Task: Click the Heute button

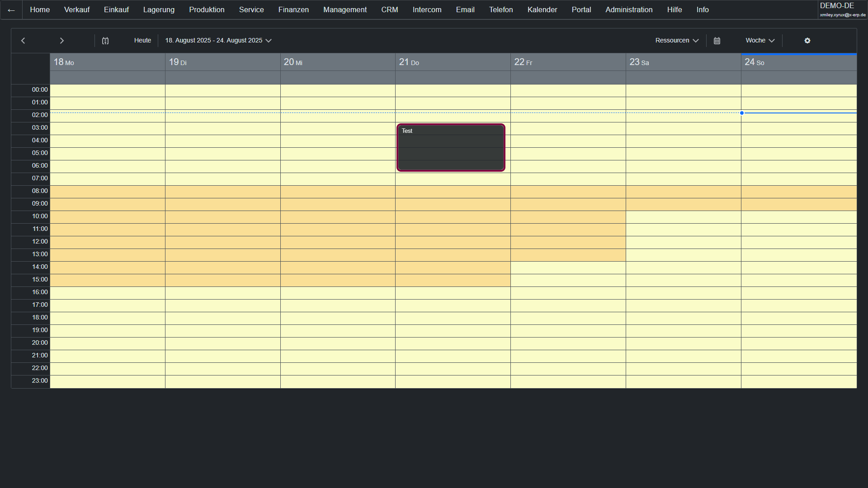Action: pyautogui.click(x=142, y=41)
